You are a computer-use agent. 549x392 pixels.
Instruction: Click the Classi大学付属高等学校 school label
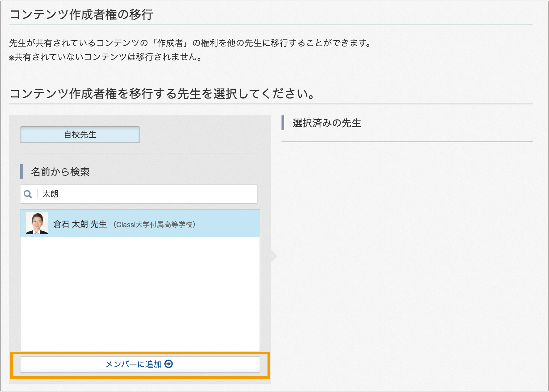click(154, 224)
